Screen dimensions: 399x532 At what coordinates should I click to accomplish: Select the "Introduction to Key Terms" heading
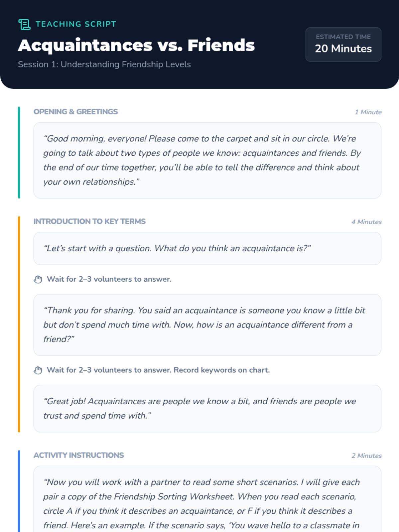[x=90, y=221]
